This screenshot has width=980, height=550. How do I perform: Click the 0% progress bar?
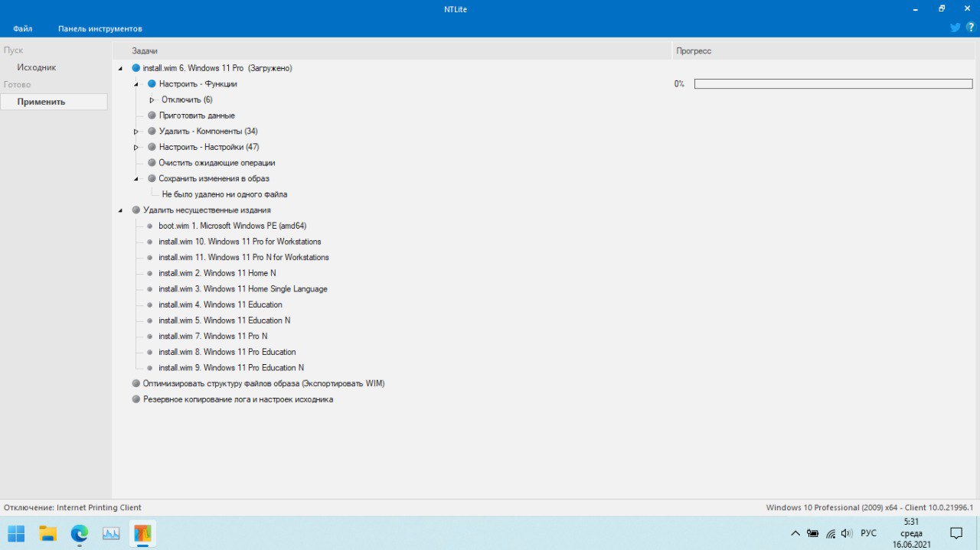pos(833,84)
